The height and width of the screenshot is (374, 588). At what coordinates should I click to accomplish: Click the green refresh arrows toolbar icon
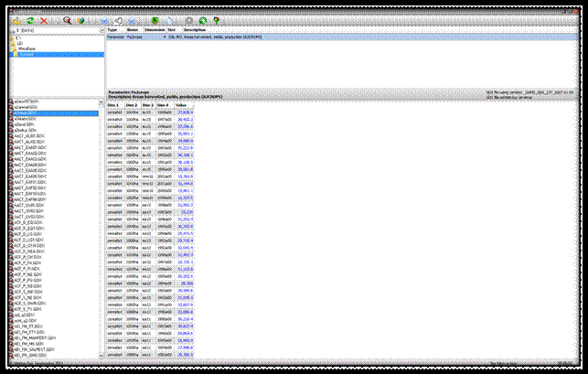coord(29,19)
